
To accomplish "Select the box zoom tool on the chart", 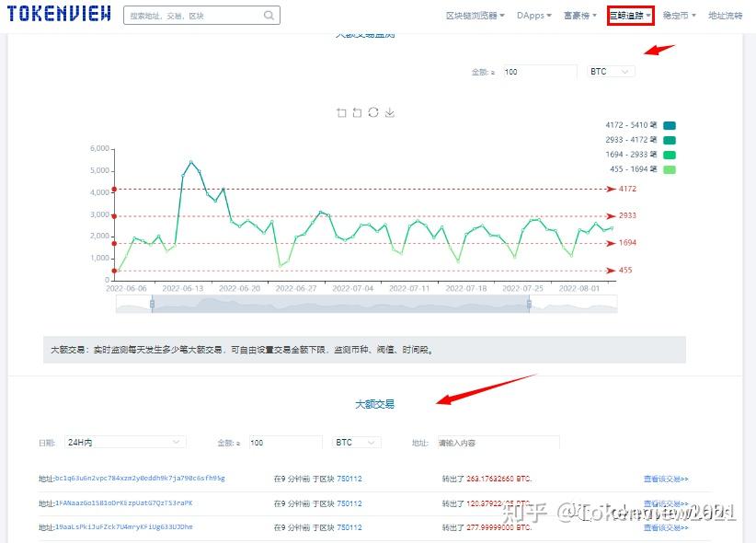I will [x=341, y=112].
